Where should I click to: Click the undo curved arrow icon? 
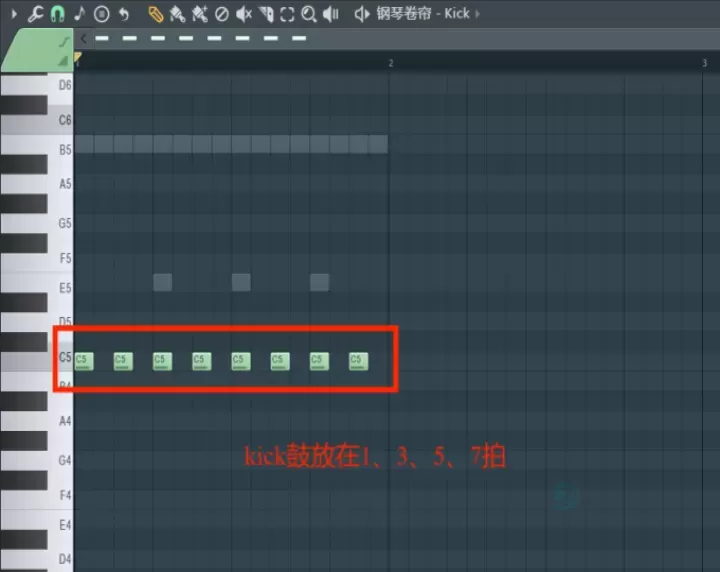coord(124,14)
